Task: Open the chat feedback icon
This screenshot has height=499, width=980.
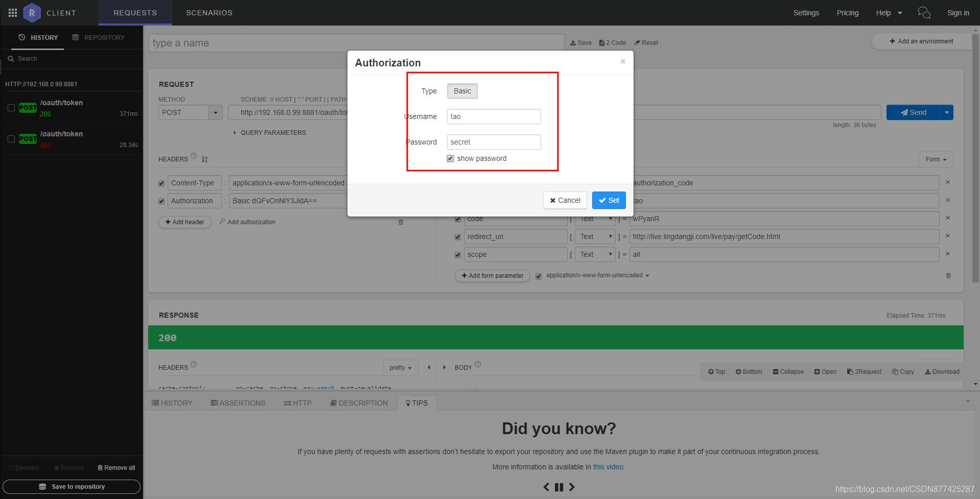Action: pyautogui.click(x=924, y=13)
